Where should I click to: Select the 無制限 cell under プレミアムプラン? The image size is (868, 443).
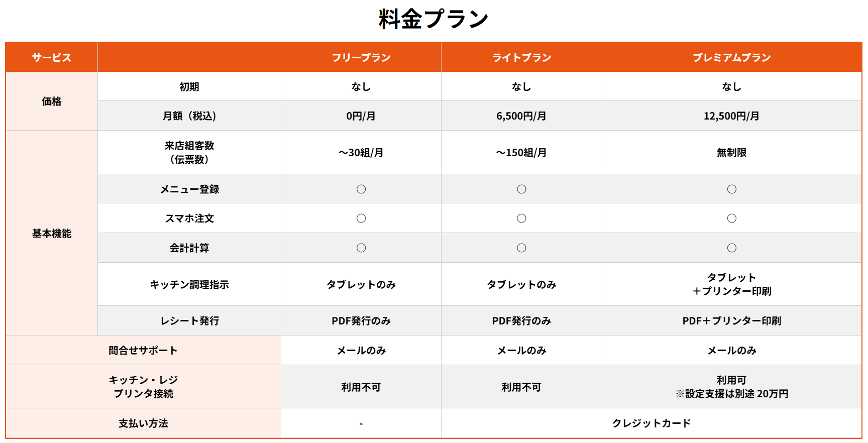731,152
